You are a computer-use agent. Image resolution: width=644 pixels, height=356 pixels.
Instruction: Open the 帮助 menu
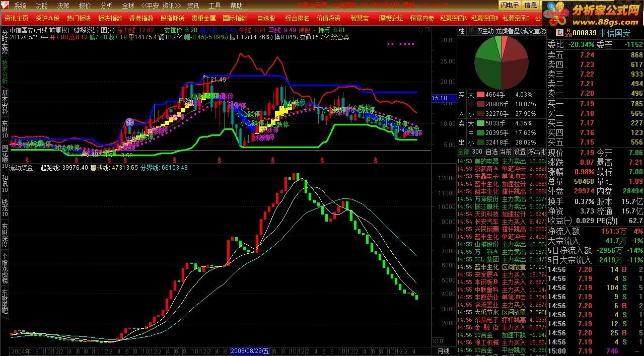point(236,6)
